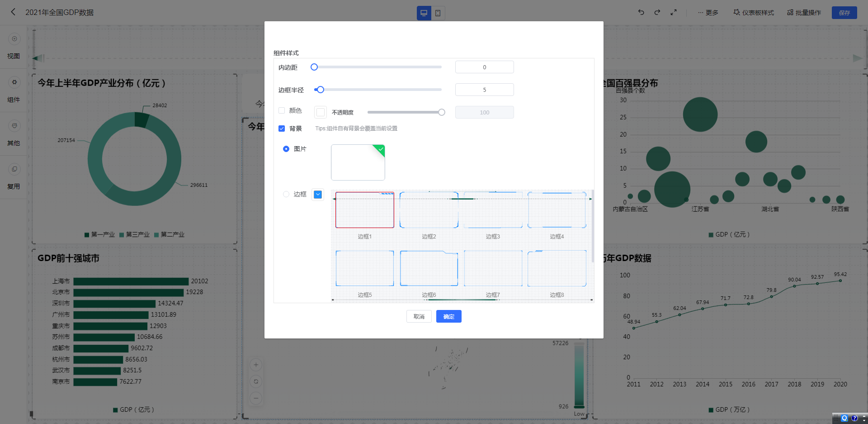Toggle GDP（亿元）legend in bubble chart
The width and height of the screenshot is (868, 424).
(x=729, y=234)
